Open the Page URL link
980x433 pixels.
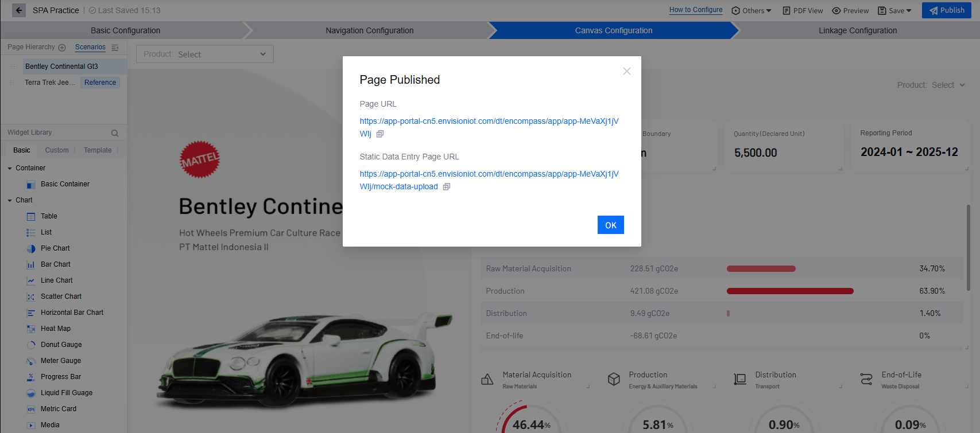tap(489, 127)
